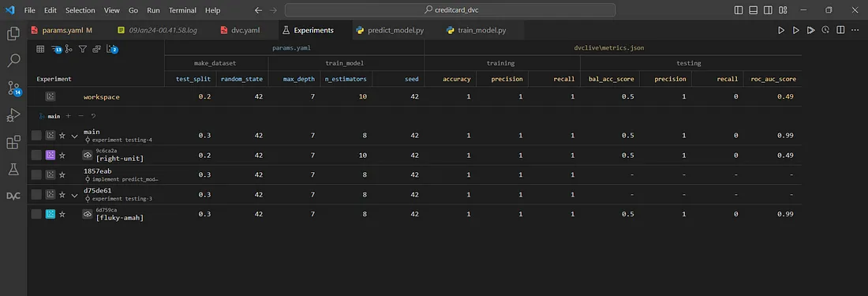Select the workspace row name

coord(101,97)
